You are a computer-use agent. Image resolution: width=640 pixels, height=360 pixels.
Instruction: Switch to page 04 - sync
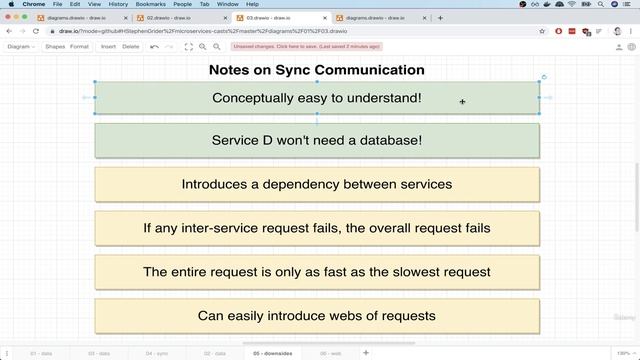click(157, 353)
